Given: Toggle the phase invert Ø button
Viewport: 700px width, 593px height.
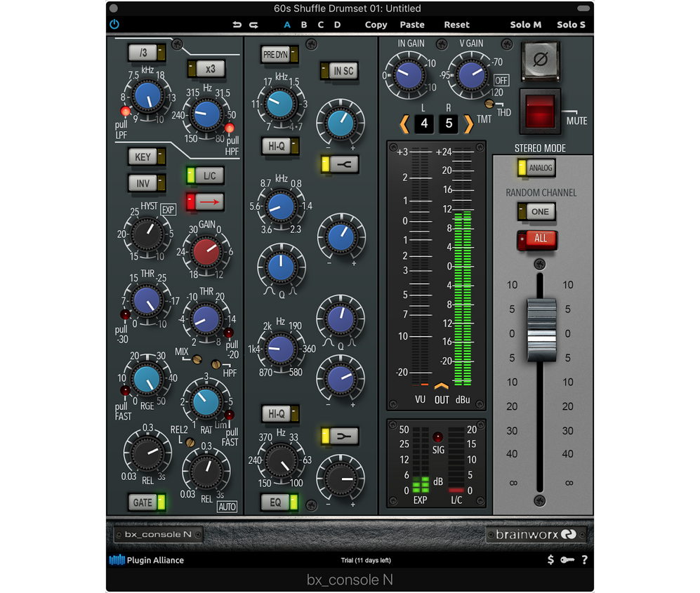Looking at the screenshot, I should 540,60.
